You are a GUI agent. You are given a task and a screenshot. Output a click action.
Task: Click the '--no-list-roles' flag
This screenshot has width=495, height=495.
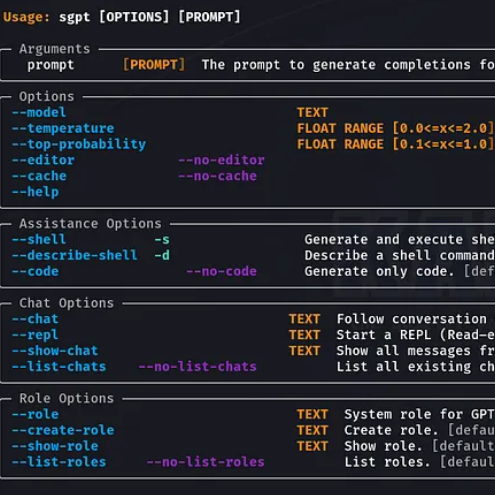[x=206, y=462]
